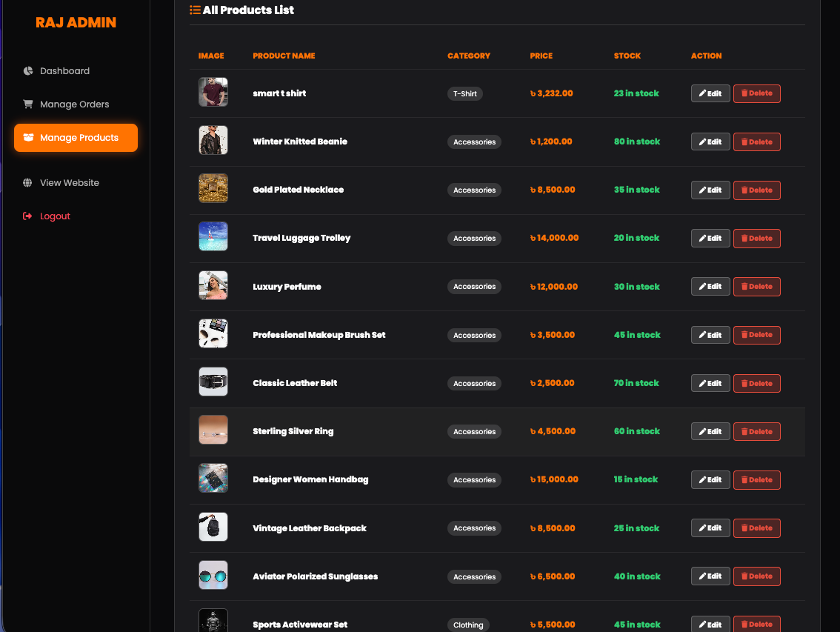
Task: Edit Classic Leather Belt
Action: pyautogui.click(x=710, y=383)
